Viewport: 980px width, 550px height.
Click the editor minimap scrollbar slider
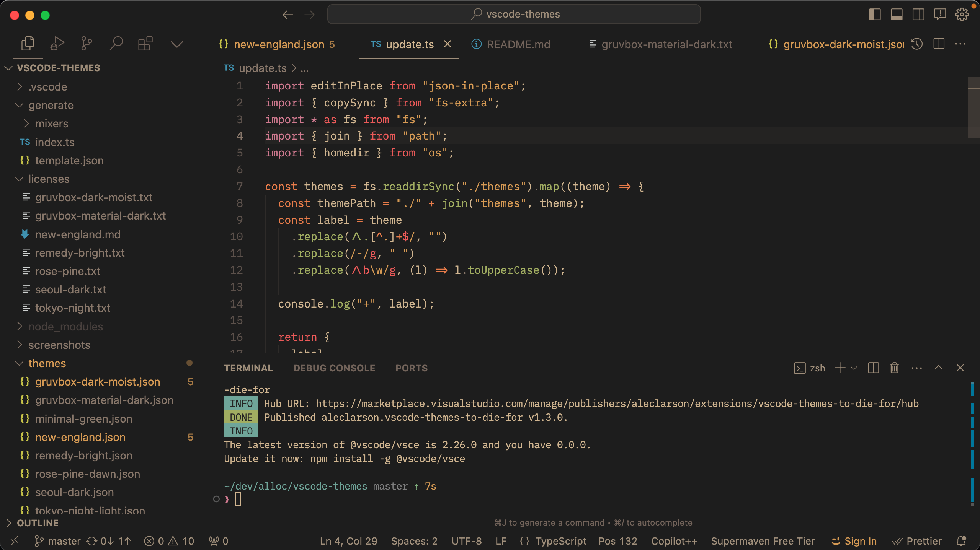coord(973,108)
